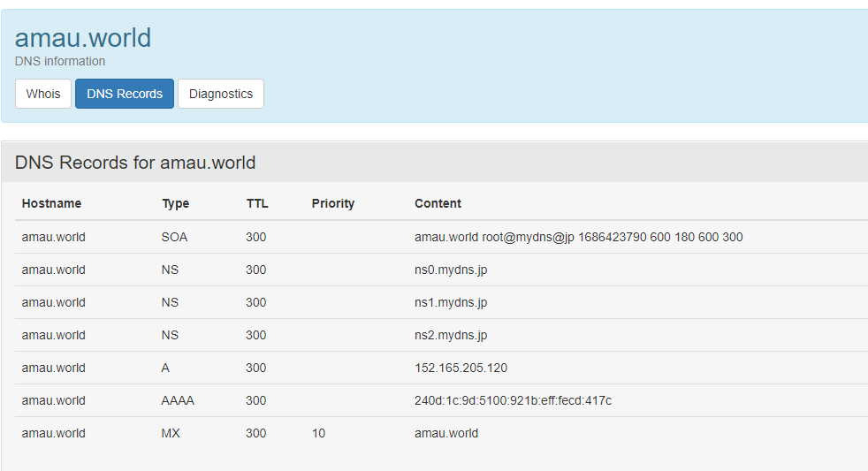Screen dimensions: 868x471
Task: Click the ns2.mydns.jp nameserver entry
Action: (x=451, y=335)
